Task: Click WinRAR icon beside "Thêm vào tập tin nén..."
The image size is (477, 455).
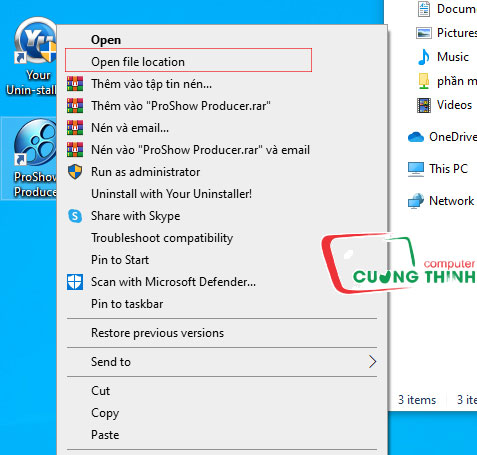Action: coord(75,84)
